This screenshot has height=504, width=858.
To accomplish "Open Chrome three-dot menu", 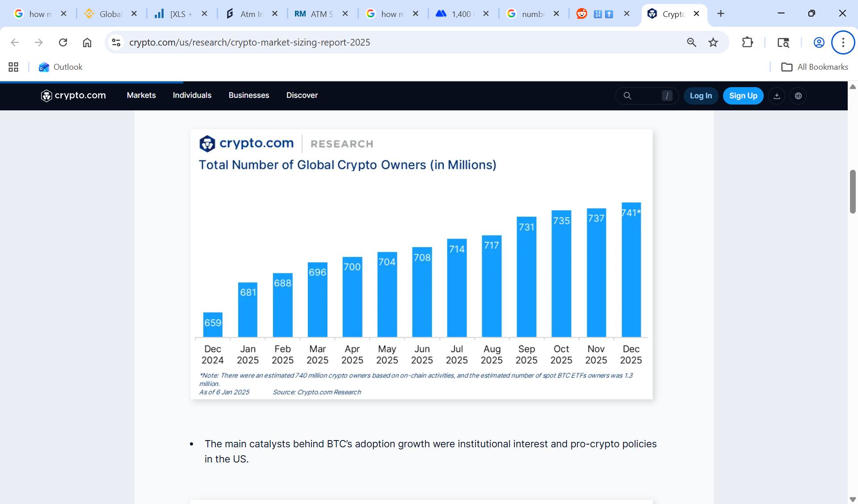I will point(843,42).
